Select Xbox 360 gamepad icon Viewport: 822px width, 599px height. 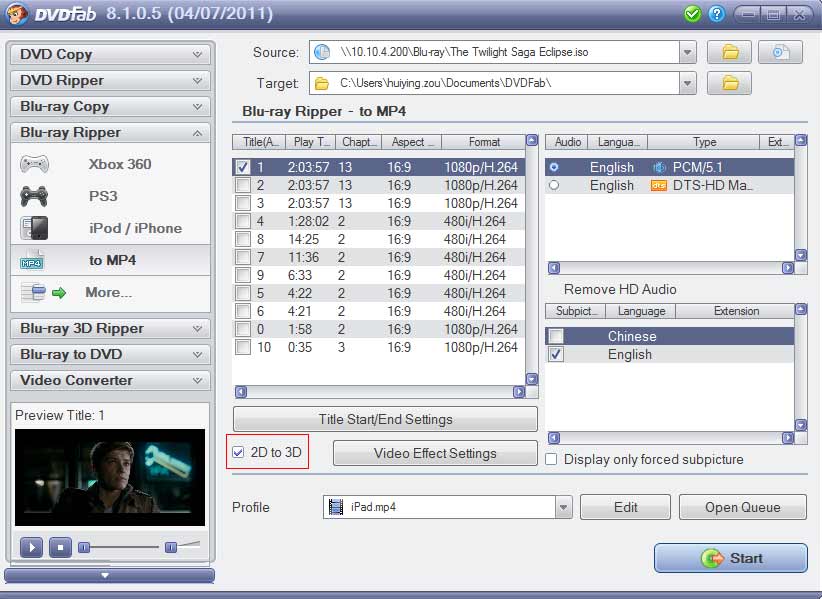pyautogui.click(x=34, y=164)
